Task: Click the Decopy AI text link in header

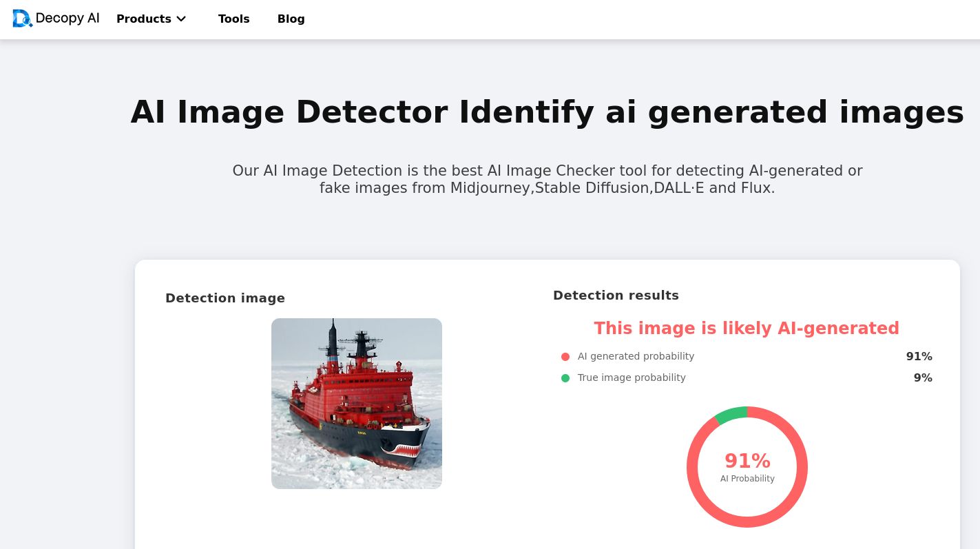Action: (x=66, y=18)
